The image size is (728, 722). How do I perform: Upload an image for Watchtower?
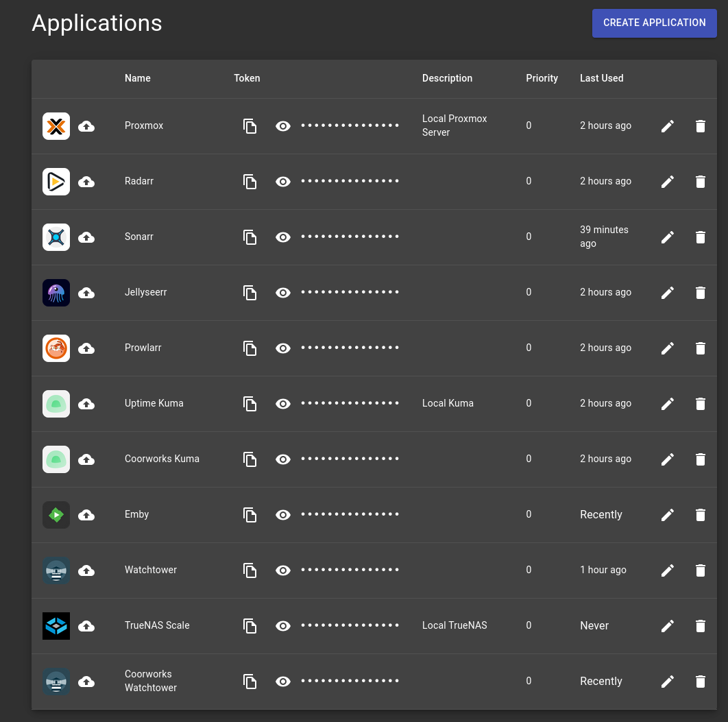point(86,570)
